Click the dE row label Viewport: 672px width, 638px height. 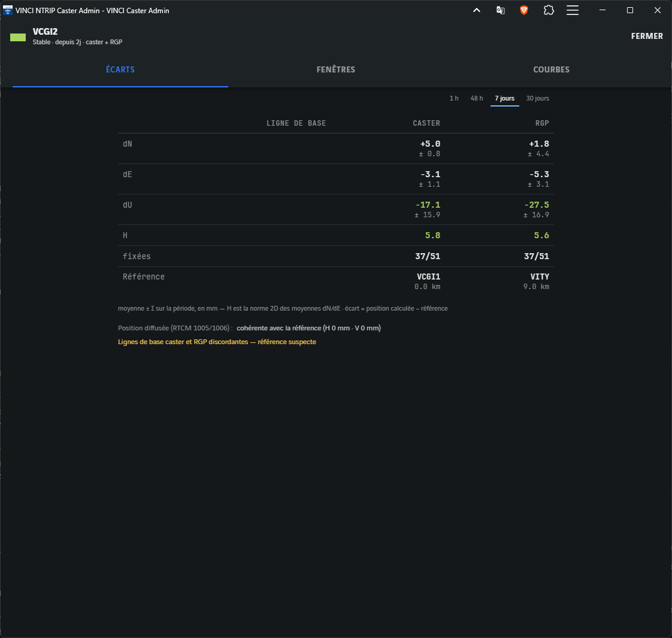click(x=128, y=174)
